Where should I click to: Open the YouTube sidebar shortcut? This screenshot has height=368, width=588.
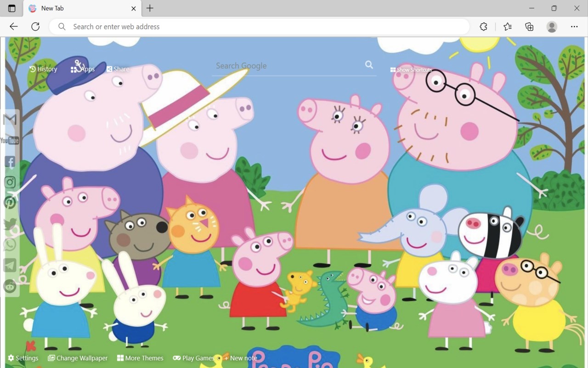10,140
